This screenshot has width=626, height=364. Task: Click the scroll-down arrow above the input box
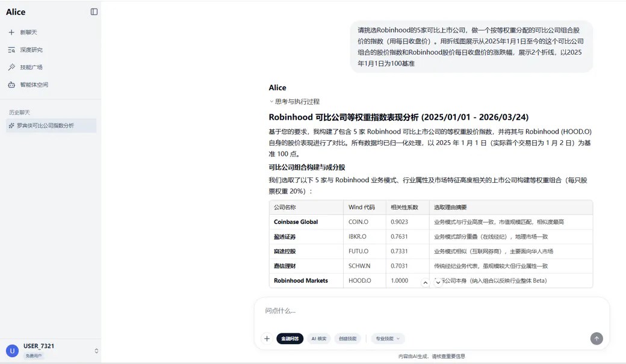tap(438, 283)
